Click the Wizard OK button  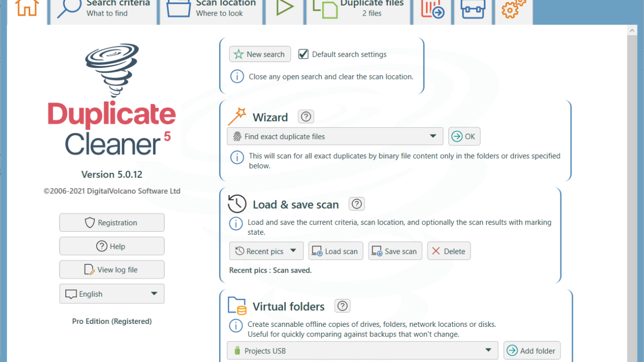click(x=464, y=136)
